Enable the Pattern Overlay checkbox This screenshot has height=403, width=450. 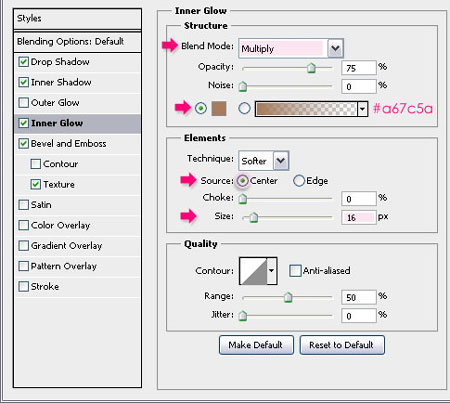tap(23, 266)
